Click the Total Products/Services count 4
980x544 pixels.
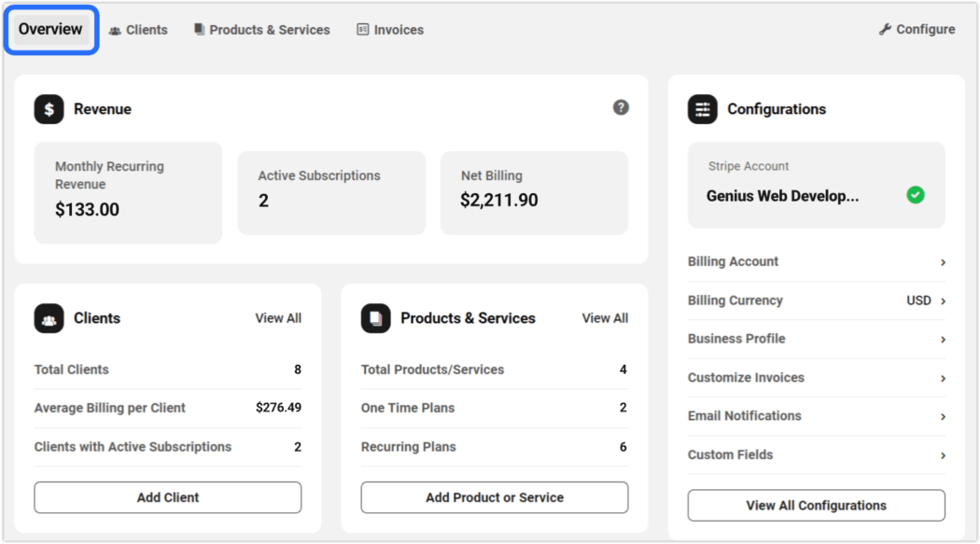click(x=623, y=370)
